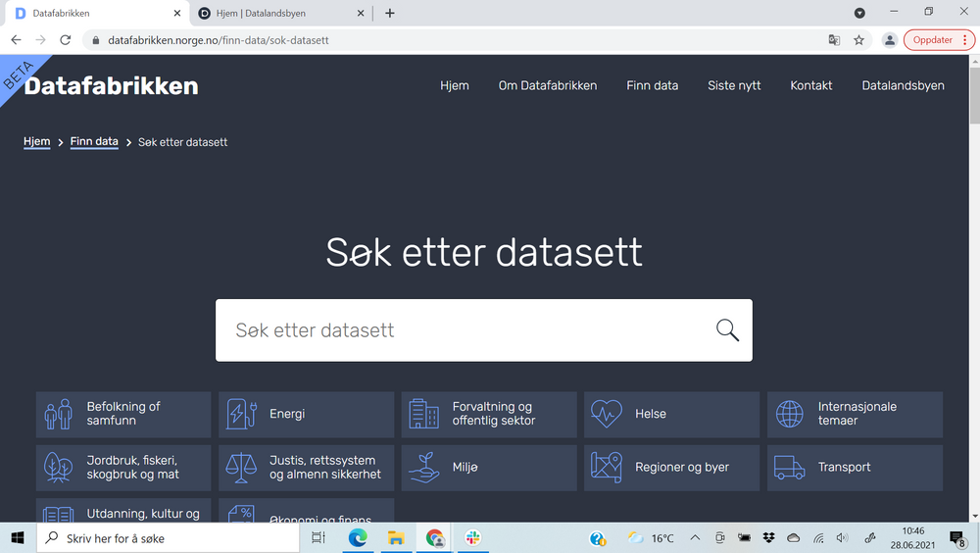Choose the Miljø category tile

[x=489, y=468]
